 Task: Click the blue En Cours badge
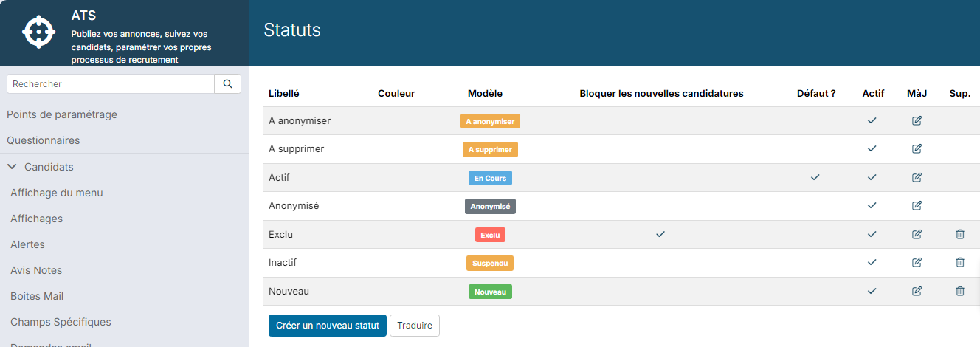pos(490,178)
